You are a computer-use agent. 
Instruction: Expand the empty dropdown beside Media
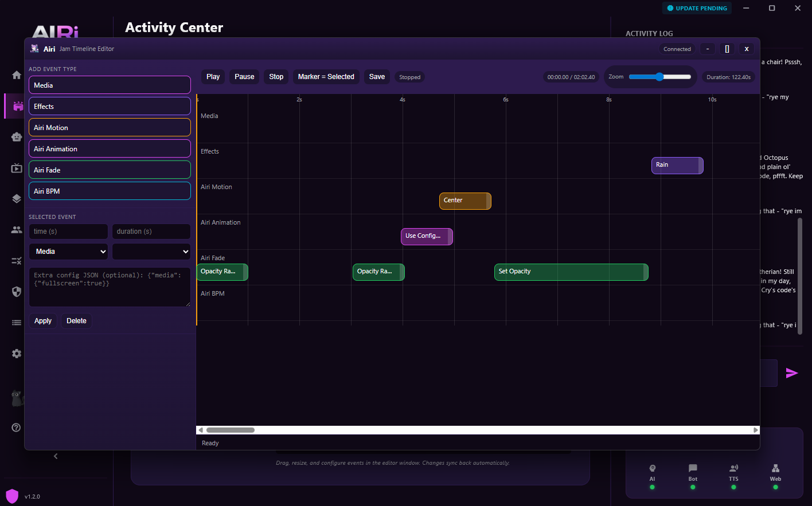(151, 252)
